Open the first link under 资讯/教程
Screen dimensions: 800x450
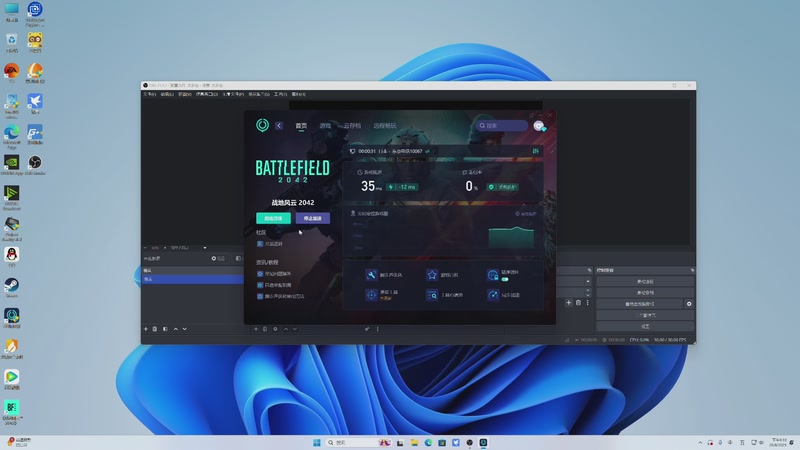point(274,274)
